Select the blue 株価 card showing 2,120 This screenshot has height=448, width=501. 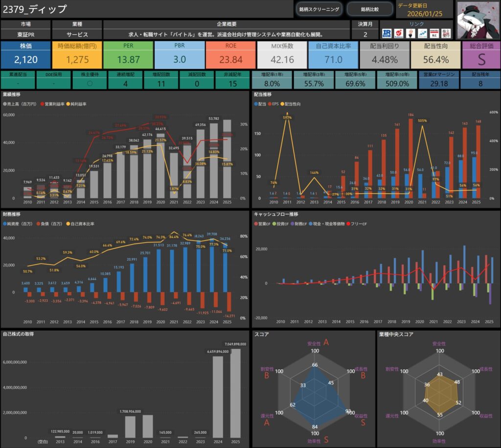click(x=25, y=55)
